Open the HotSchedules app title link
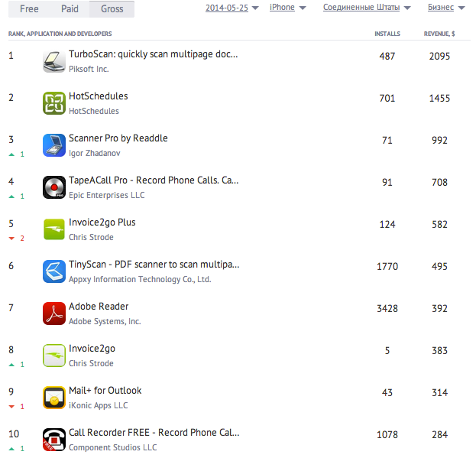Screen dimensions: 476x458 coord(98,96)
